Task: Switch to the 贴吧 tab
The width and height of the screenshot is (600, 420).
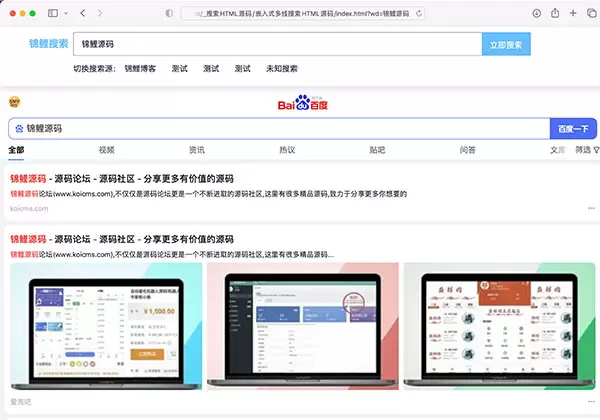Action: click(x=377, y=150)
